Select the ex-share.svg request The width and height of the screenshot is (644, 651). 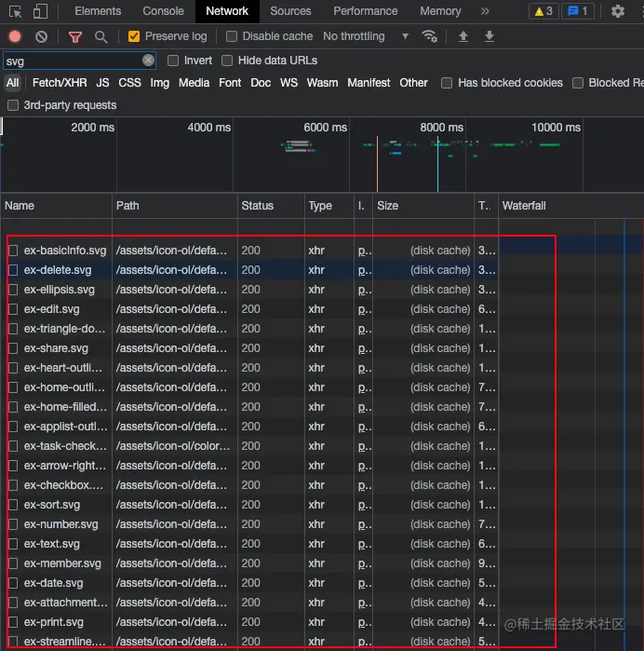pos(56,348)
